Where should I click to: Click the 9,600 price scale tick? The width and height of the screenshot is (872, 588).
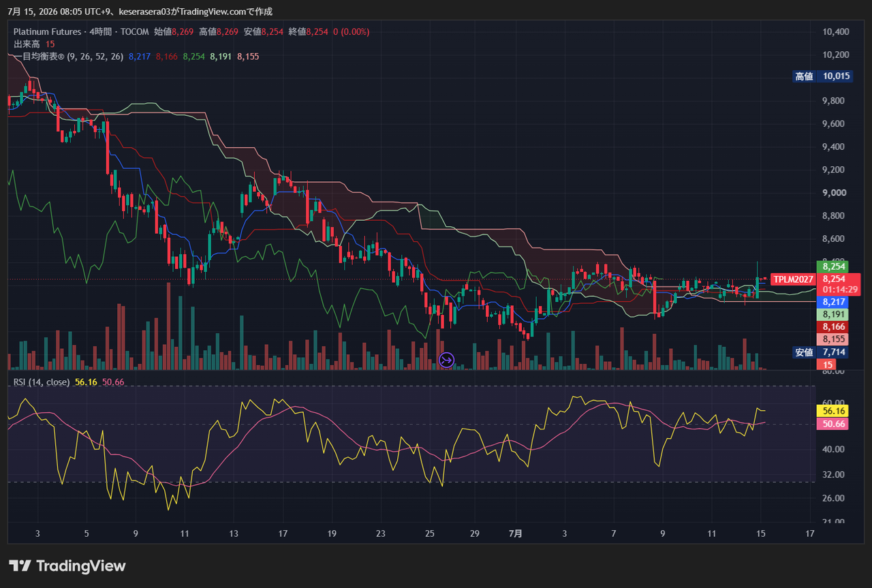[x=835, y=124]
